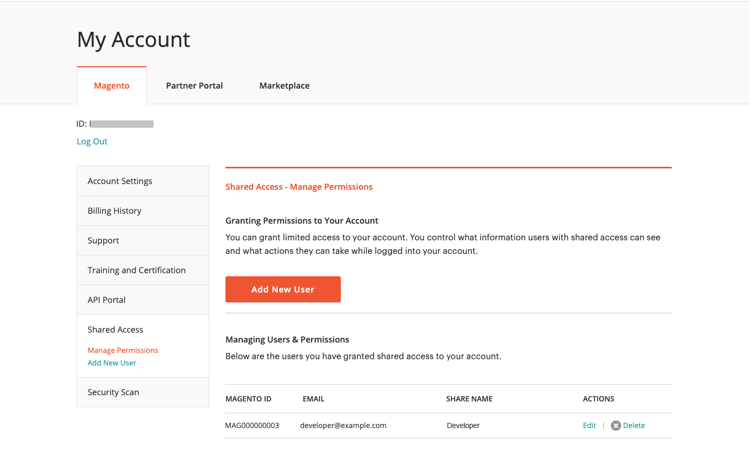The image size is (750, 452).
Task: Select Training and Certification
Action: (136, 270)
